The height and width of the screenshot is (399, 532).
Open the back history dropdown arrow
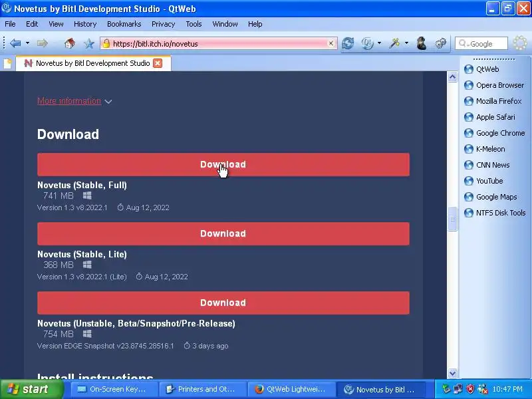click(x=27, y=43)
